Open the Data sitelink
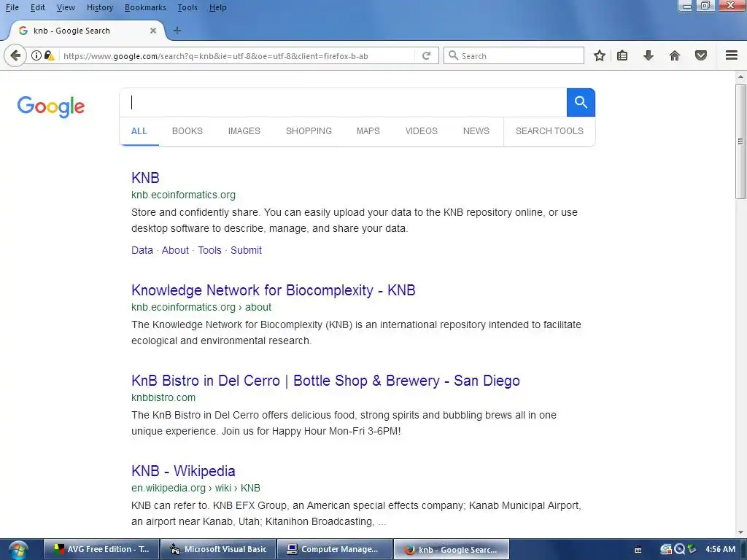The height and width of the screenshot is (560, 747). [x=142, y=250]
